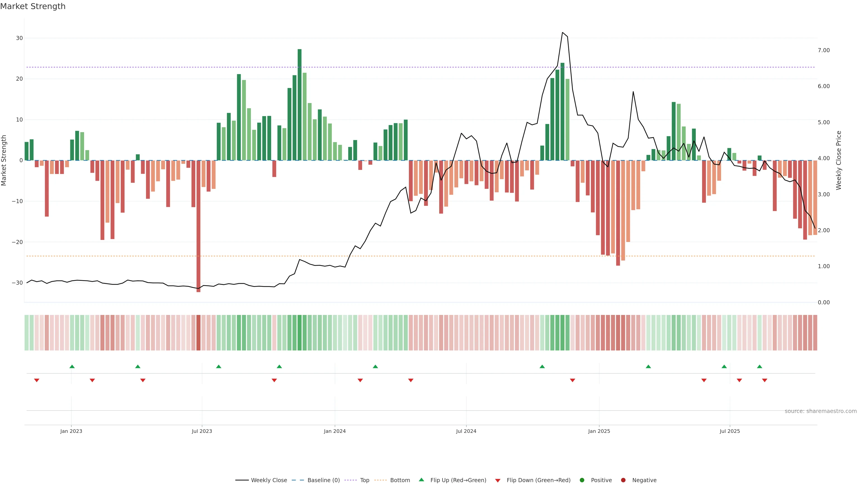
Task: Click the darkest red heat strip cell
Action: (198, 332)
